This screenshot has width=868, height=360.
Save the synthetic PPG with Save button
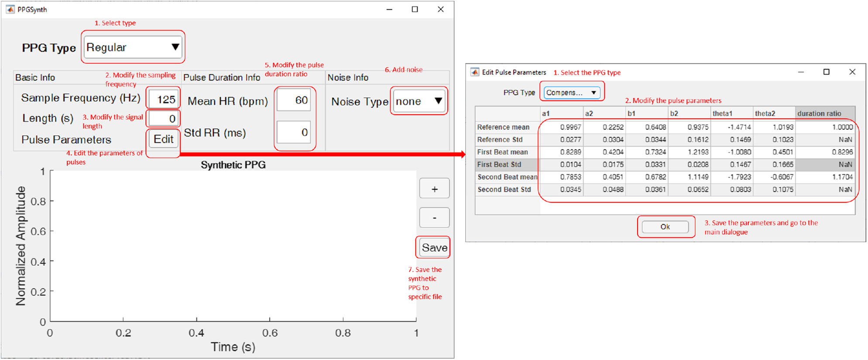point(434,247)
